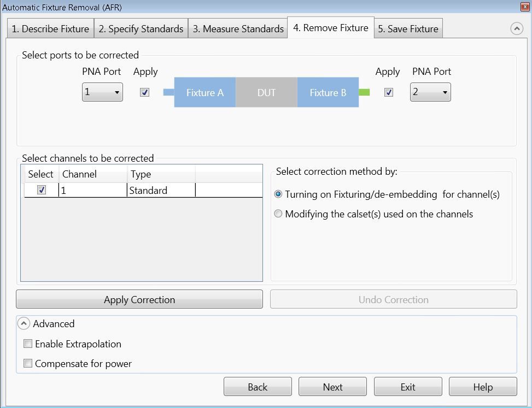Click the Type column header in channel table
This screenshot has height=408, width=532.
click(x=161, y=174)
